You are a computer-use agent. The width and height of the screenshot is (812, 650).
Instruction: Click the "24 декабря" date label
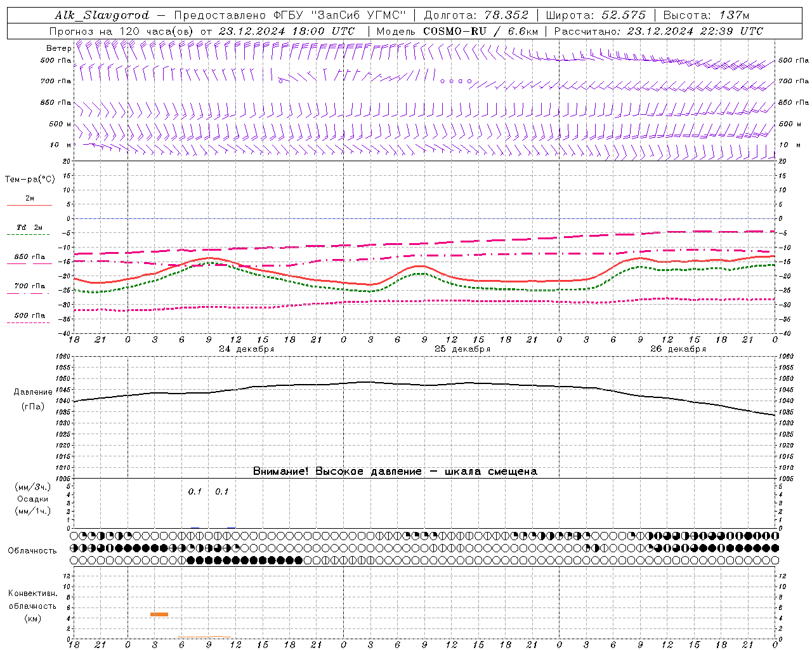tap(246, 349)
